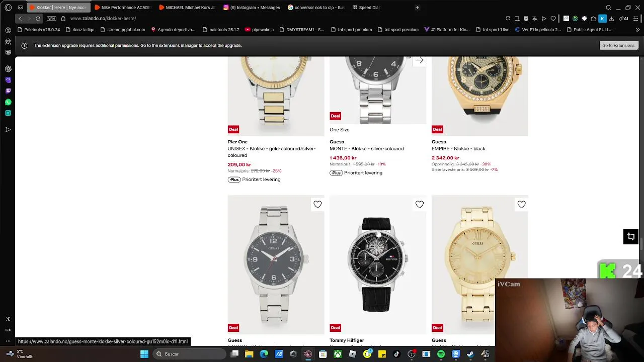This screenshot has height=362, width=644.
Task: Click the pinboard pin icon in address bar
Action: 508,19
